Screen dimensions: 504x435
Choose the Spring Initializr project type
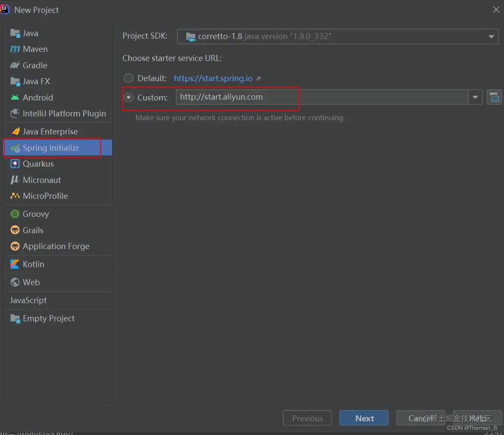click(x=58, y=148)
